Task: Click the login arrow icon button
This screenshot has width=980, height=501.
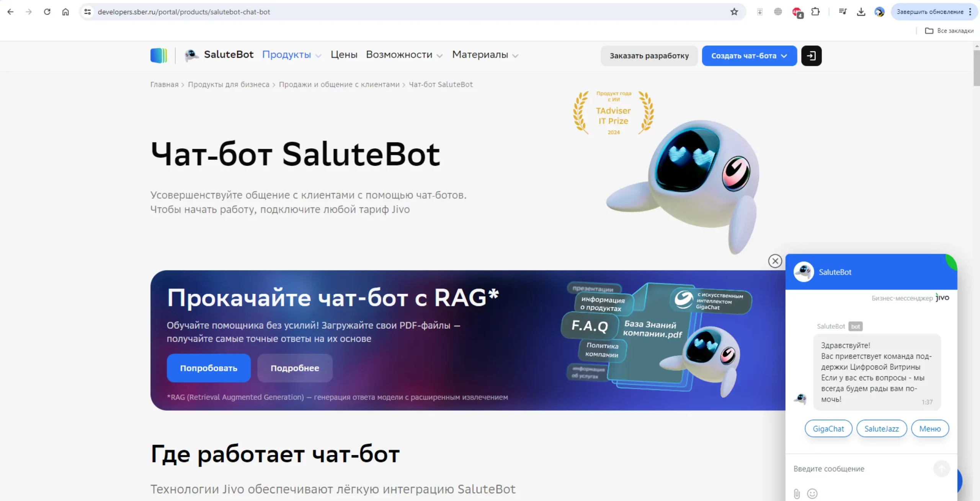Action: pos(811,56)
